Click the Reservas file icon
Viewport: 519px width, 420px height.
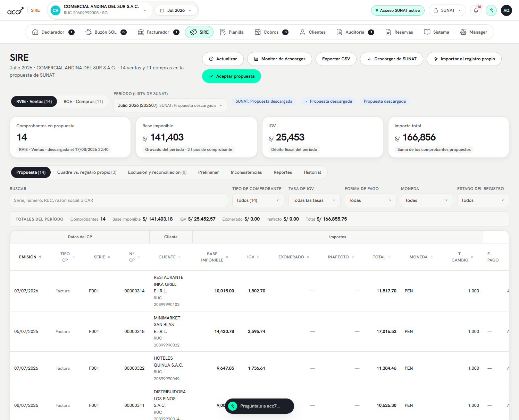pos(388,32)
